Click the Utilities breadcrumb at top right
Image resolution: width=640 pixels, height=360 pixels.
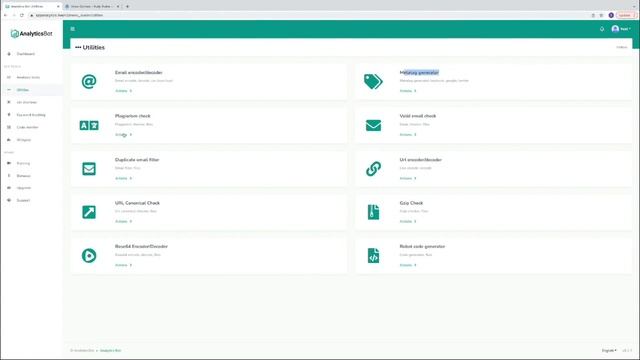pyautogui.click(x=622, y=47)
